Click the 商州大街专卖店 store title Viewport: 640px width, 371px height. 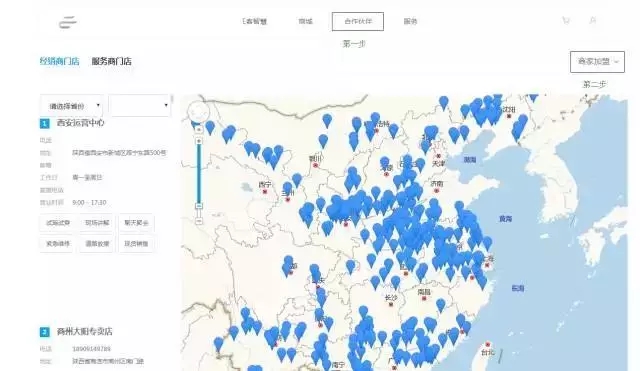[x=84, y=331]
